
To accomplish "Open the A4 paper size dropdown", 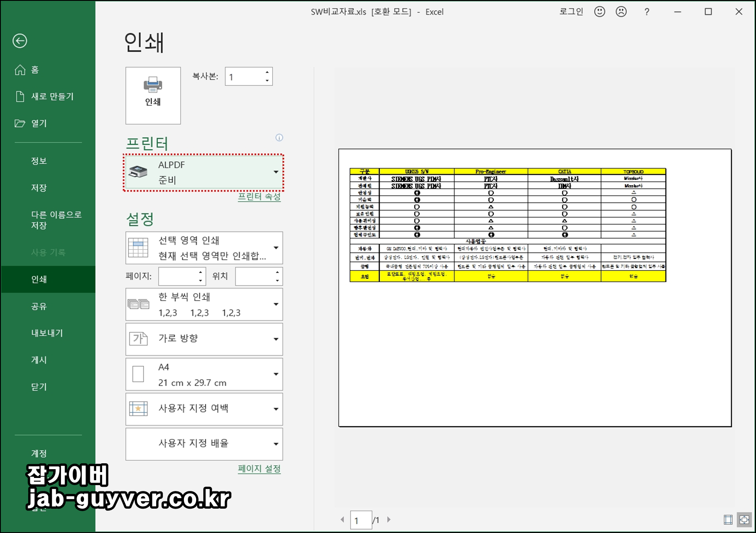I will pos(204,374).
